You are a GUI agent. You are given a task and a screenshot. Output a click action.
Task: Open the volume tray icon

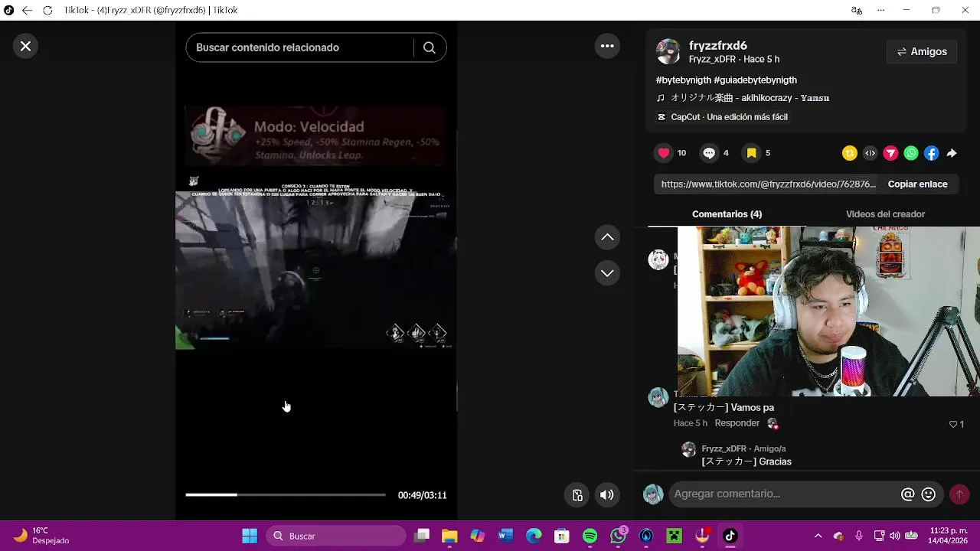[x=895, y=536]
